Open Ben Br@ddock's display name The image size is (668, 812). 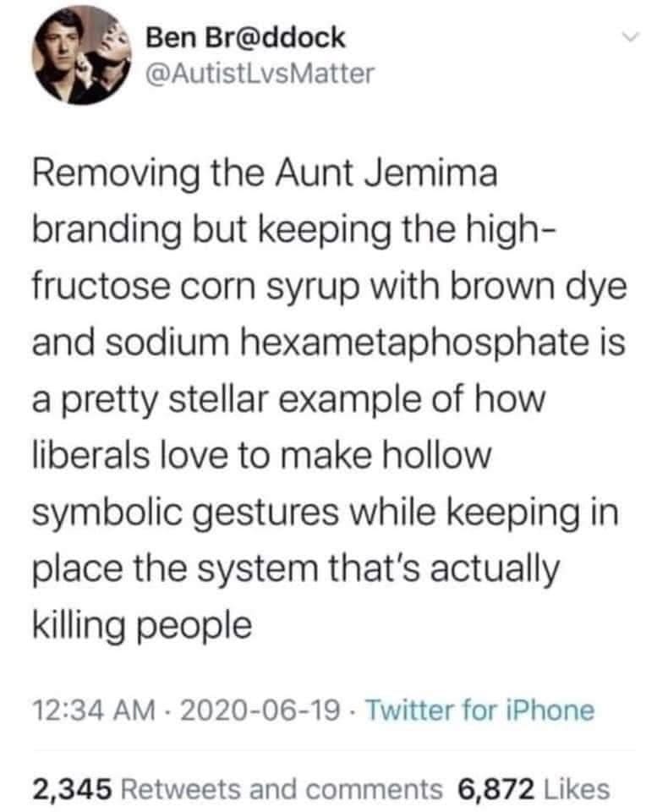(246, 36)
